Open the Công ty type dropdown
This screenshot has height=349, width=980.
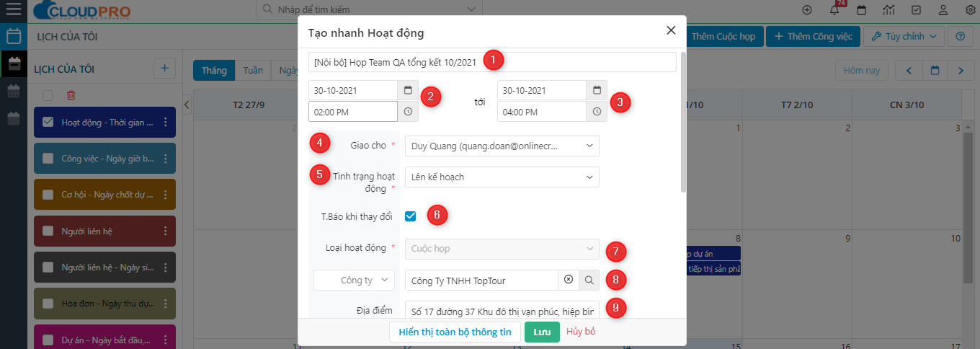(354, 280)
